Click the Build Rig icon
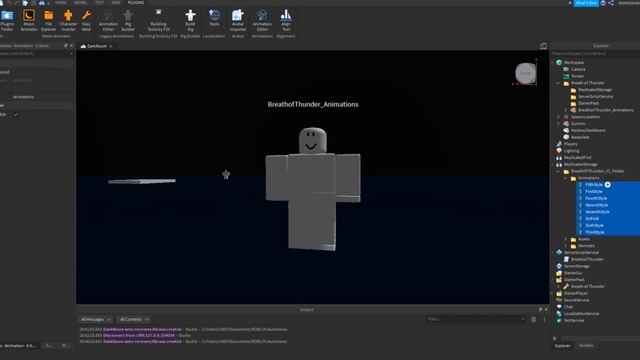The image size is (640, 360). coord(190,20)
